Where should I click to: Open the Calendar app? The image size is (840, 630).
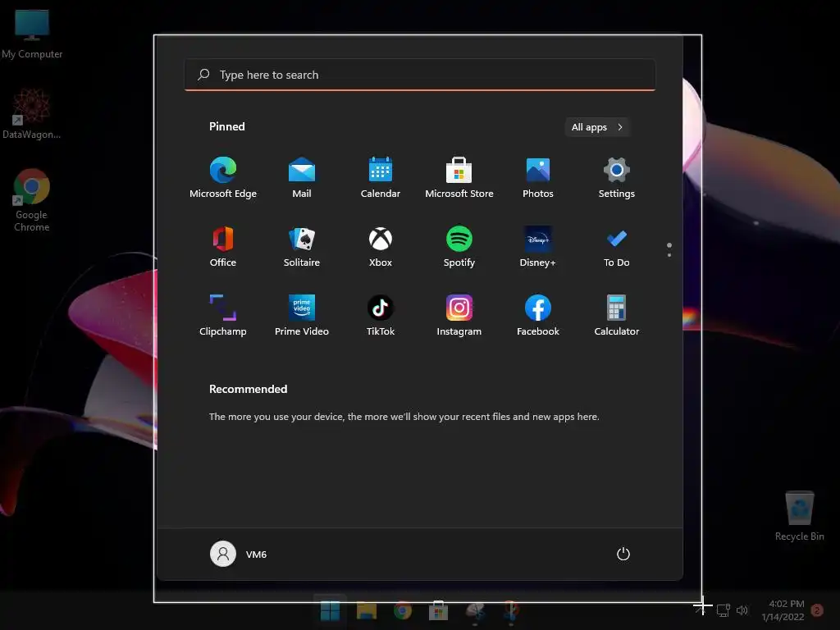[381, 177]
